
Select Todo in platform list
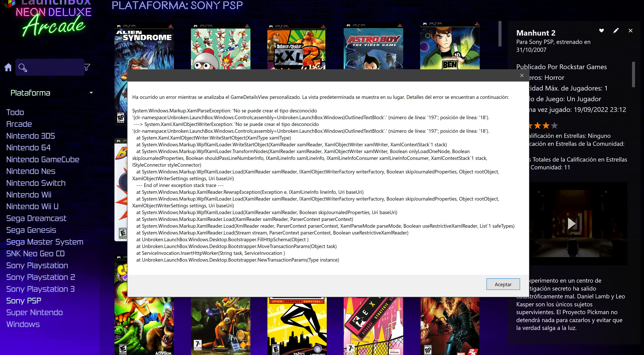[x=15, y=112]
